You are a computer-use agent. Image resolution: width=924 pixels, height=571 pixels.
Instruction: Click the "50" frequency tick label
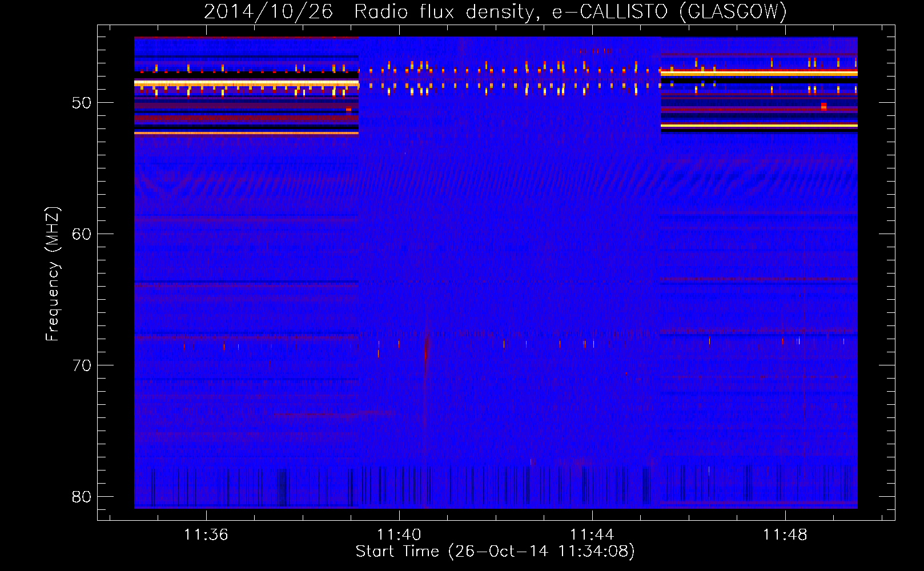click(82, 103)
